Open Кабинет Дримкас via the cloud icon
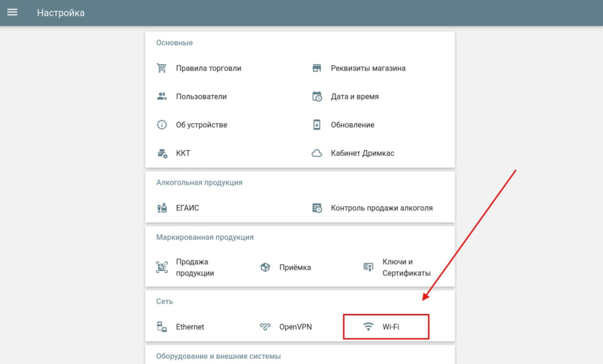Image resolution: width=603 pixels, height=364 pixels. tap(317, 153)
